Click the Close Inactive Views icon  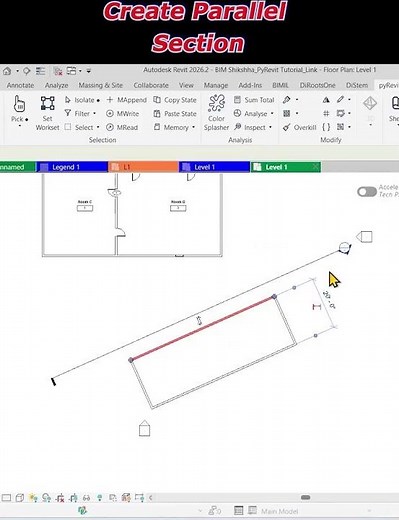(x=58, y=71)
